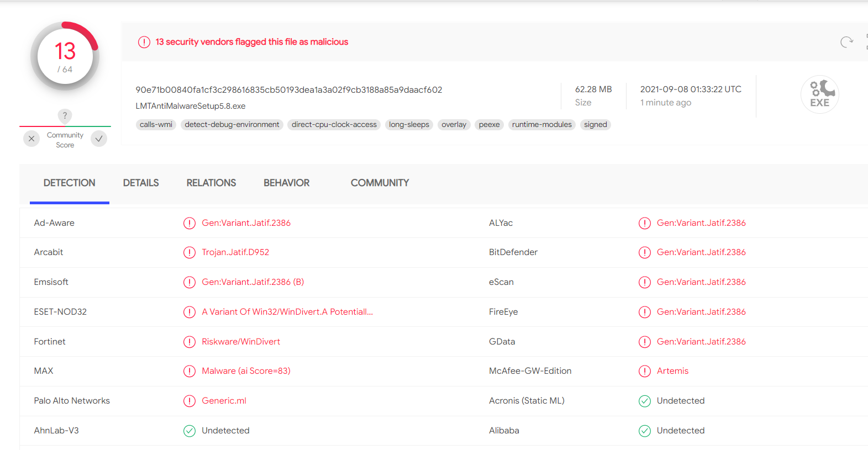Click the Arcabit detection warning icon

coord(190,252)
